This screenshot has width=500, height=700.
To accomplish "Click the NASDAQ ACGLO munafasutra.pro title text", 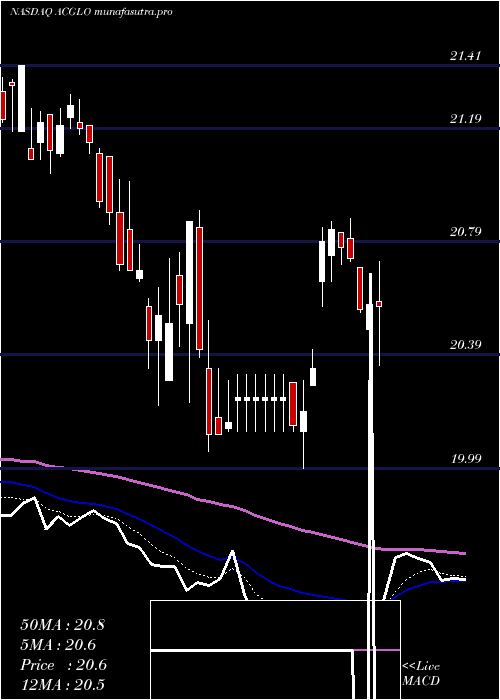I will click(x=91, y=12).
